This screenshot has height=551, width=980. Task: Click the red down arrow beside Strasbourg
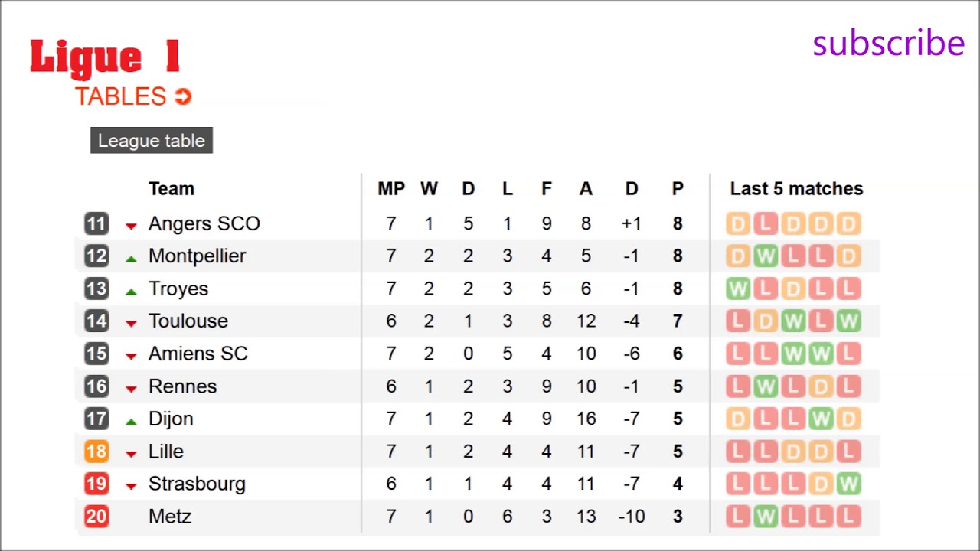coord(131,485)
